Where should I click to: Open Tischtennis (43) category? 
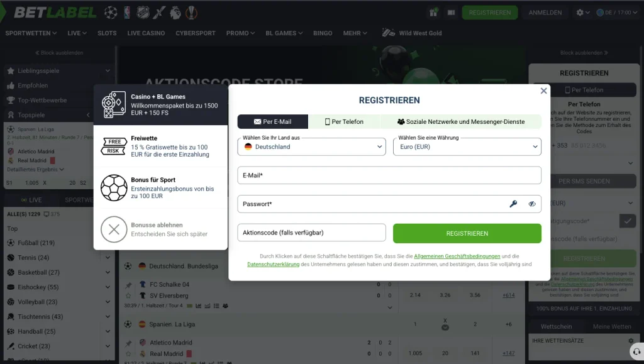click(x=40, y=317)
